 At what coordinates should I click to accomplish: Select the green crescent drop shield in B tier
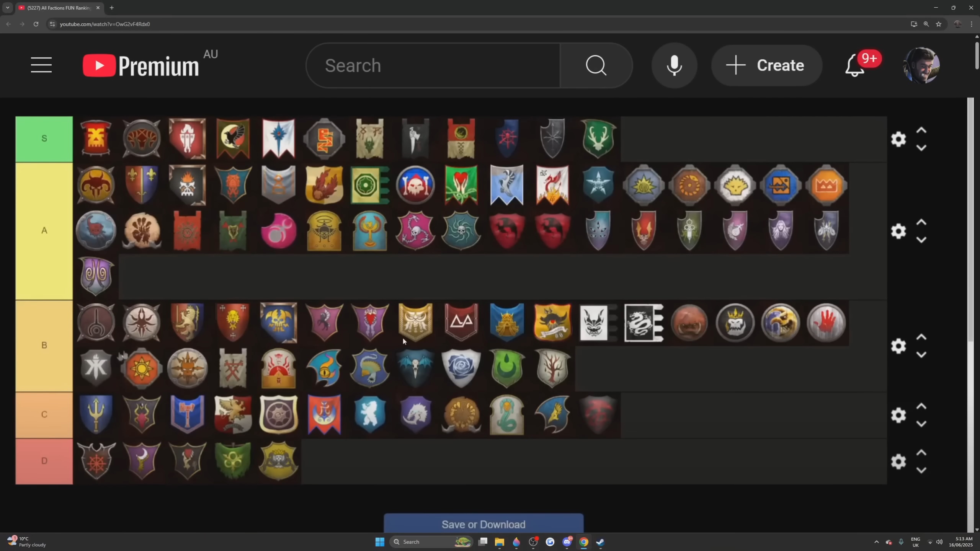point(506,368)
